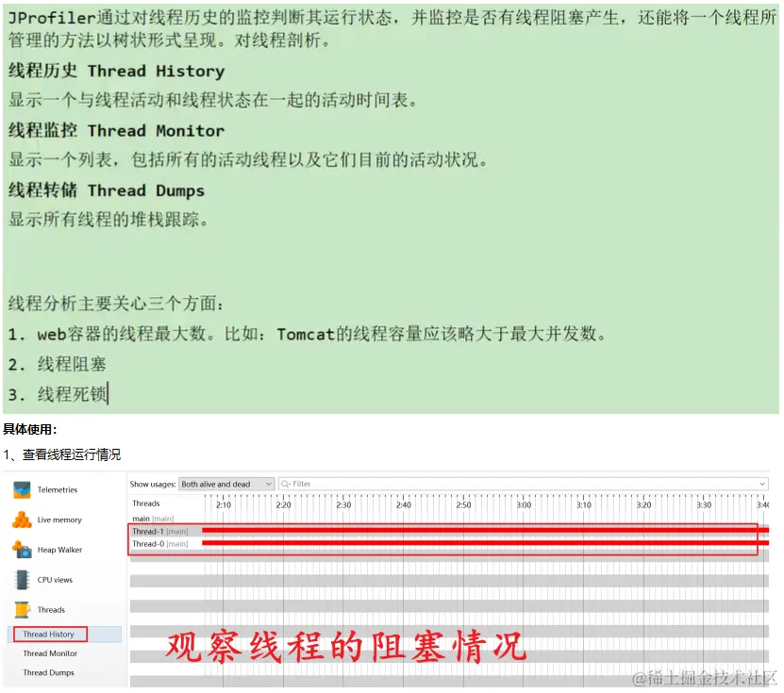Click the red activity bar of Thread-1
Screen dimensions: 784x693
point(485,531)
